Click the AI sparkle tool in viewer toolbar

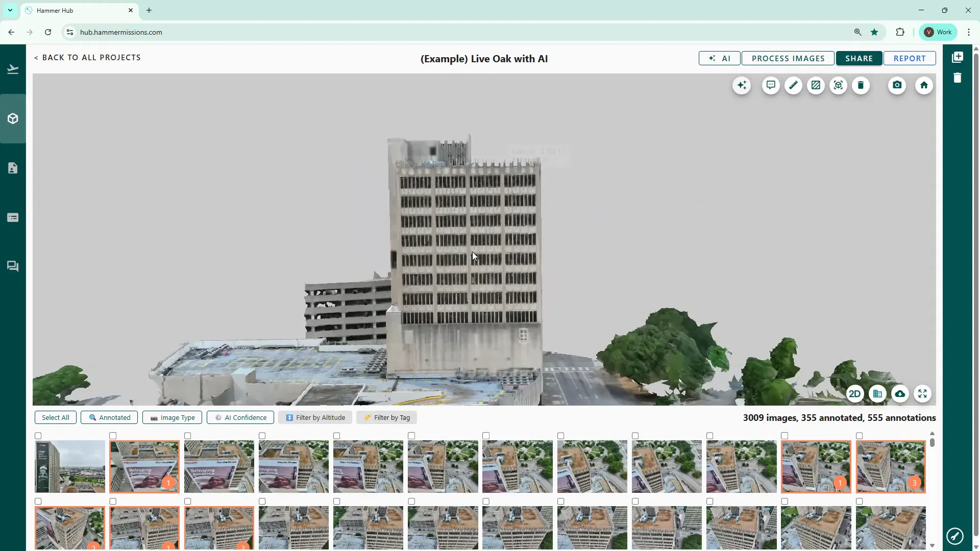click(x=742, y=85)
